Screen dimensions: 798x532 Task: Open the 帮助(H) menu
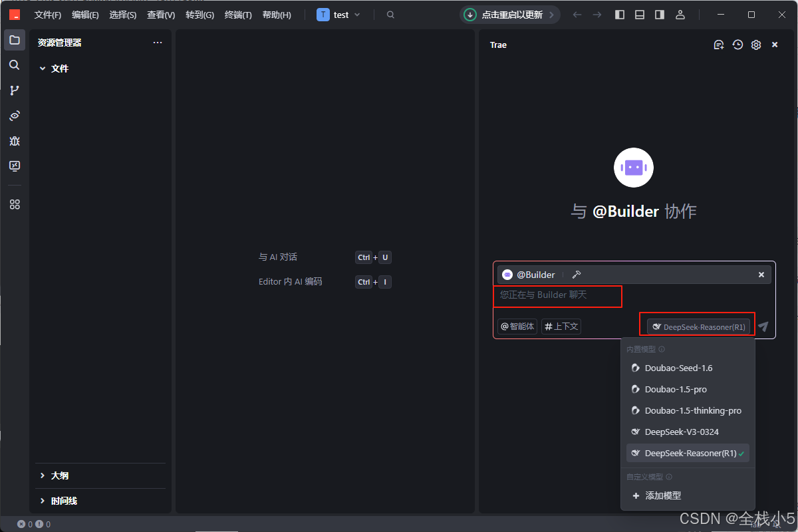pyautogui.click(x=277, y=15)
